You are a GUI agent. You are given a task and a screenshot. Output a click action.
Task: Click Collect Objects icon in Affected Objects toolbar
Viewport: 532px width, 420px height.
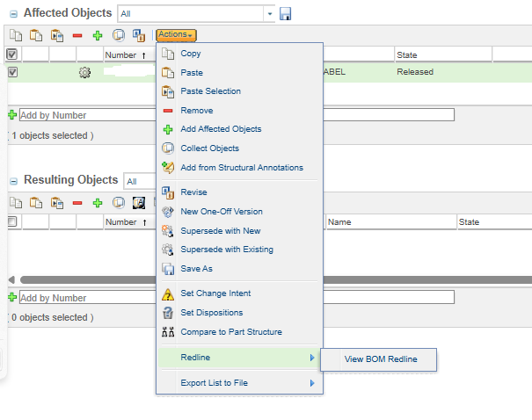coord(118,35)
